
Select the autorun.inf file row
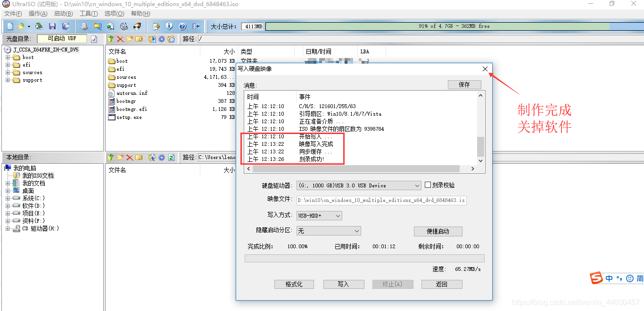tap(132, 93)
